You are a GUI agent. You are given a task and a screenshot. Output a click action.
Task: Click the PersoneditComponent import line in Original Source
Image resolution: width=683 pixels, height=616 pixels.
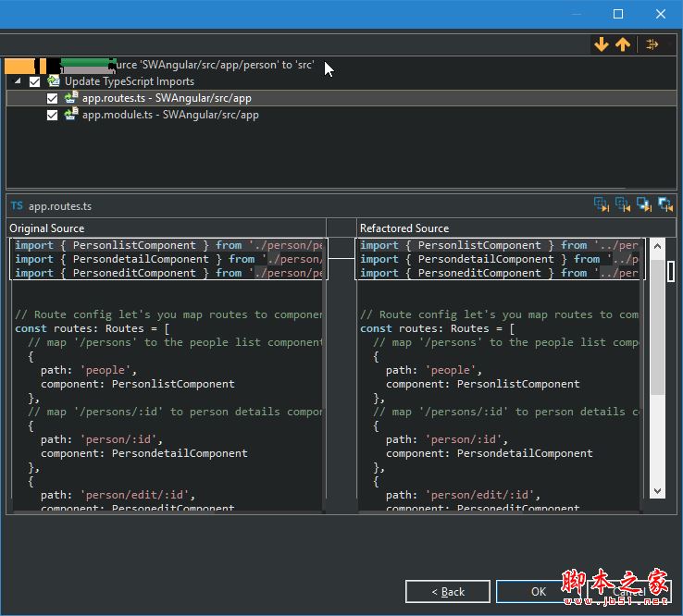[168, 273]
